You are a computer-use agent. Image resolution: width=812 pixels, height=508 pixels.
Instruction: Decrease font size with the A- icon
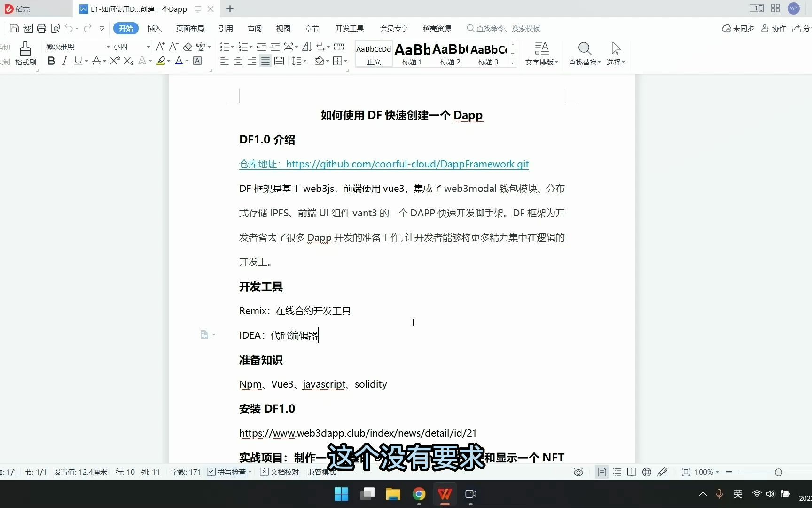[173, 47]
